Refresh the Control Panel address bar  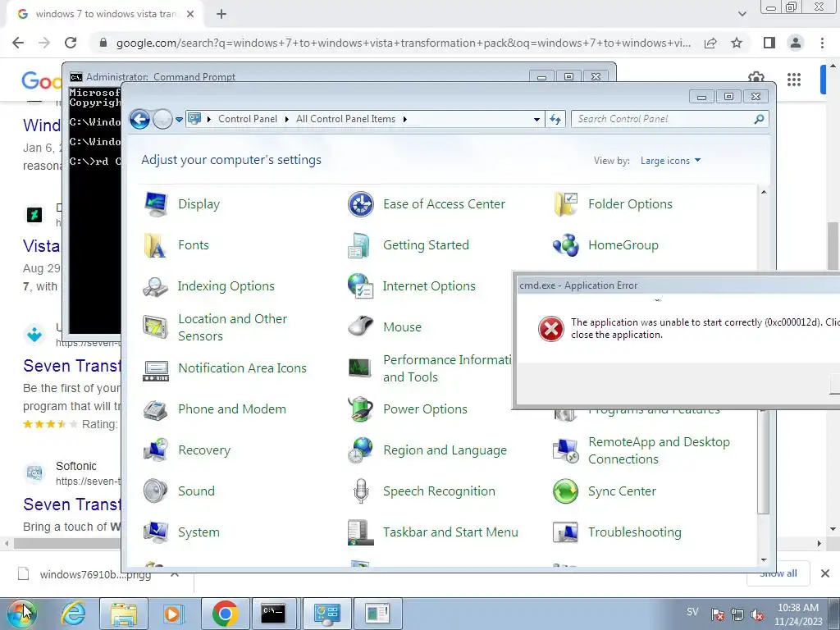coord(555,119)
